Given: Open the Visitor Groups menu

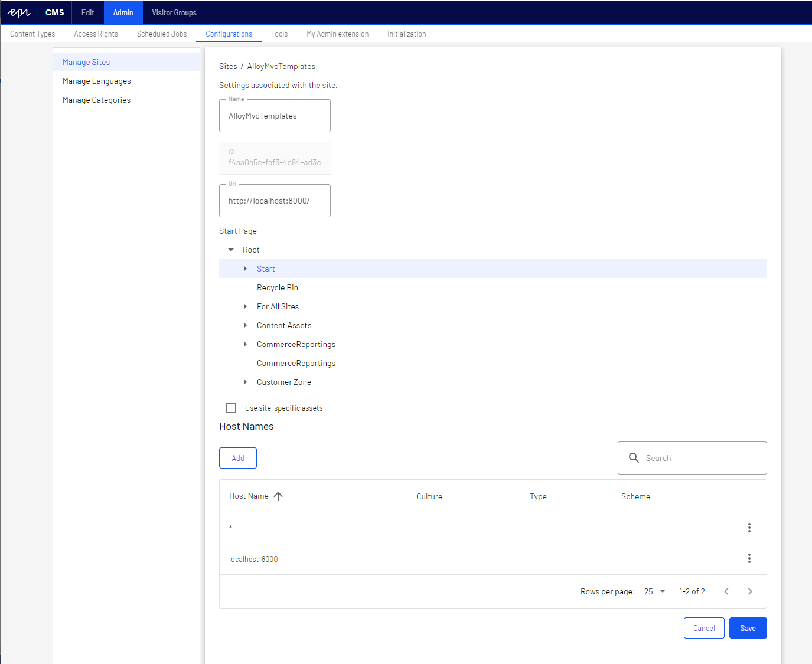Looking at the screenshot, I should click(174, 12).
